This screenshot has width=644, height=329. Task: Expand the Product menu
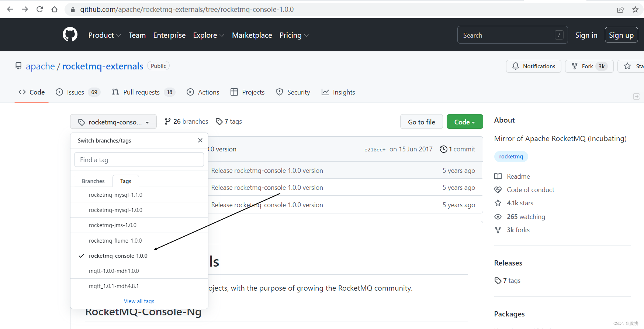tap(105, 35)
